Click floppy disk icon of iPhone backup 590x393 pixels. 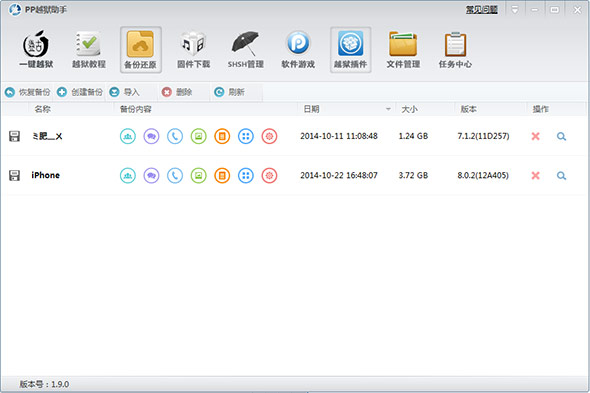pyautogui.click(x=14, y=175)
